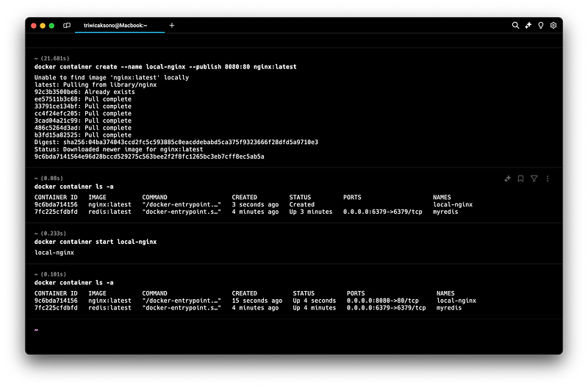The image size is (588, 388).
Task: Open the block's three-dot menu
Action: click(x=548, y=179)
